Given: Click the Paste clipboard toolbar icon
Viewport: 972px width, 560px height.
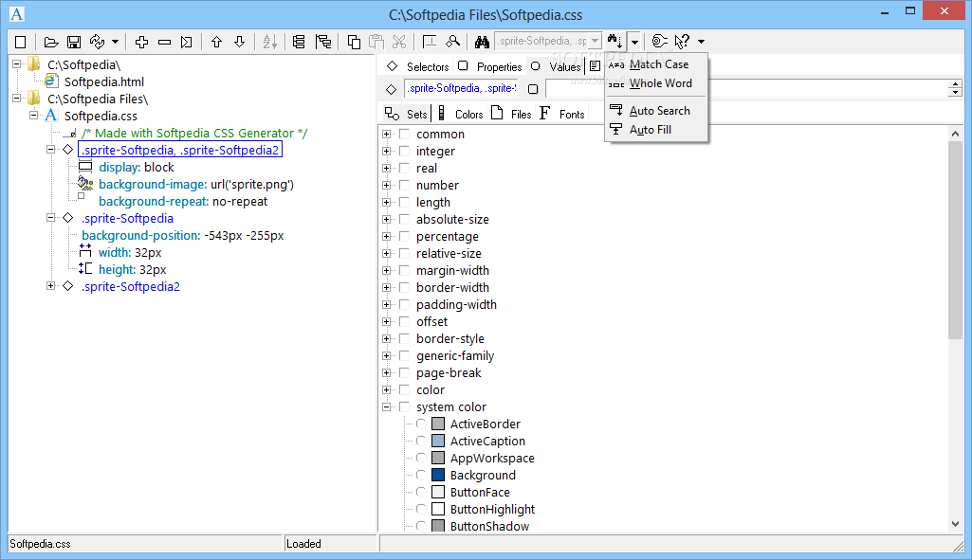Looking at the screenshot, I should 376,42.
